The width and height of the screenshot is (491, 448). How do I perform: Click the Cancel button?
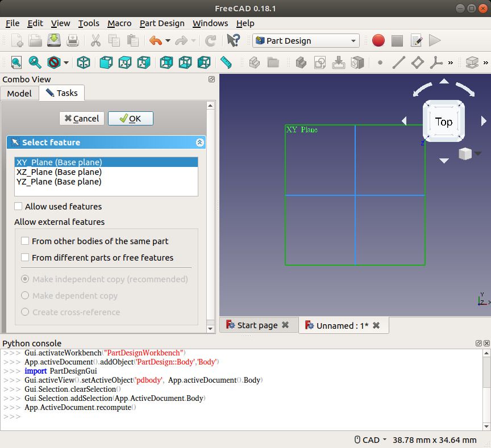82,119
